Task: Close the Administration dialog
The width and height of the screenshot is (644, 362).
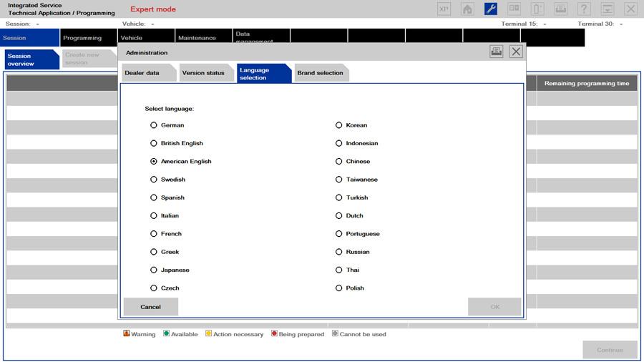Action: 516,52
